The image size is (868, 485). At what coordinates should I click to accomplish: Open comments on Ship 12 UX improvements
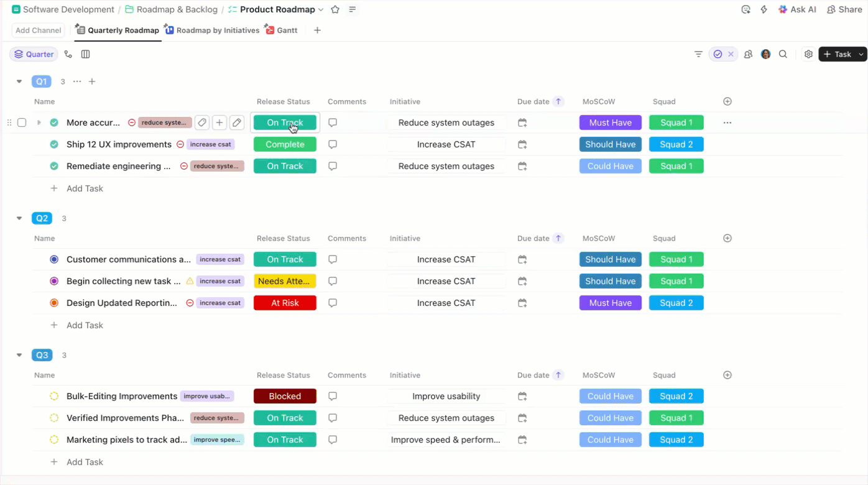point(333,144)
